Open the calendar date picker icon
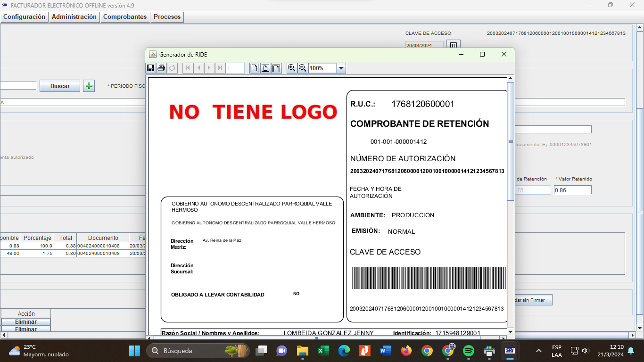 [x=453, y=45]
